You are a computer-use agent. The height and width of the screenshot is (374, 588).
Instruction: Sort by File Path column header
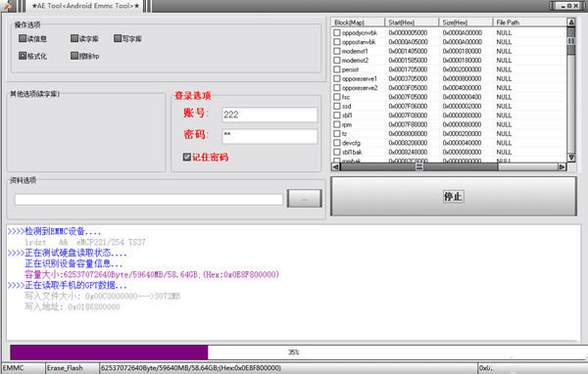click(529, 23)
